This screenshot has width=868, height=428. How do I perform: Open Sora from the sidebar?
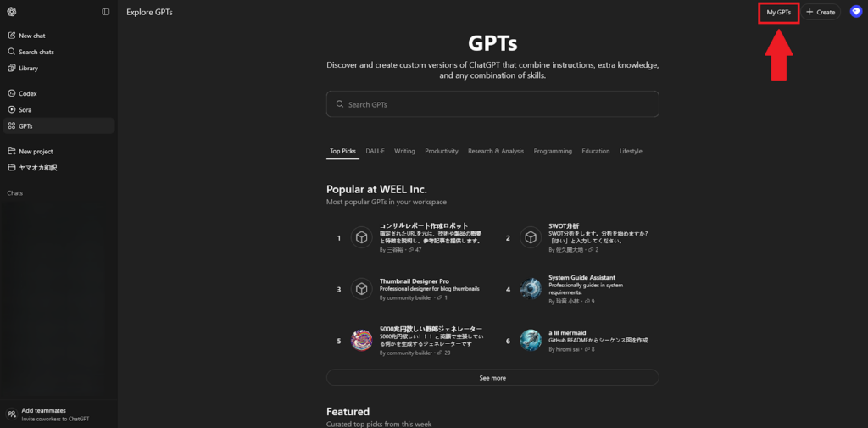[x=58, y=109]
